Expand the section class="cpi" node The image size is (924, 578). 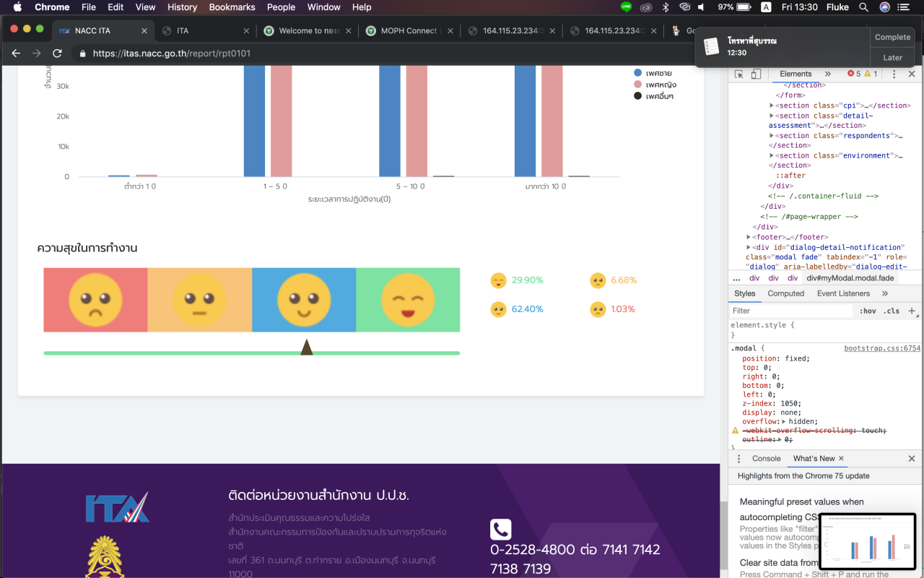tap(772, 105)
